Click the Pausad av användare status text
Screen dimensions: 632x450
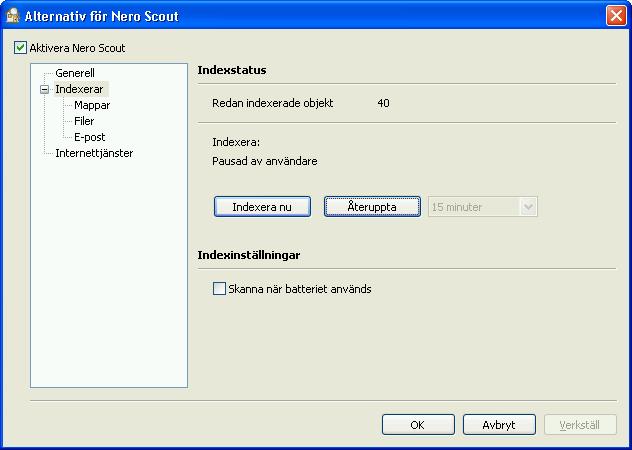pos(265,161)
